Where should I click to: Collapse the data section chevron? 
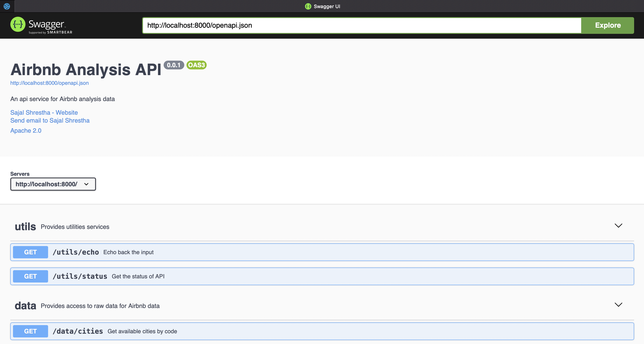618,305
